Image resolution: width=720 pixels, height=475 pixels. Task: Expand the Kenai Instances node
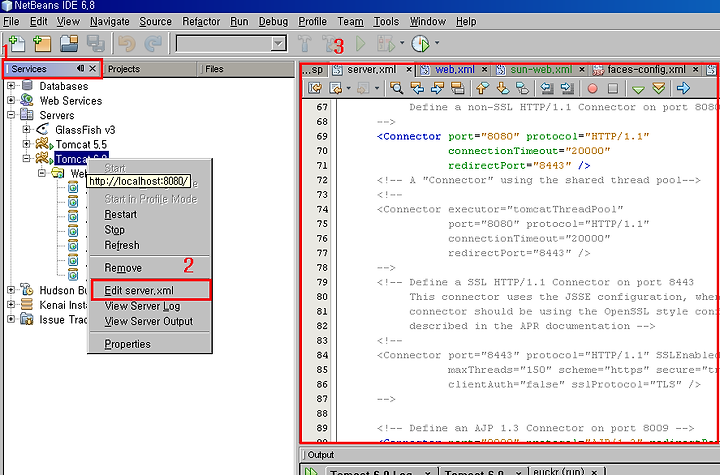click(11, 305)
